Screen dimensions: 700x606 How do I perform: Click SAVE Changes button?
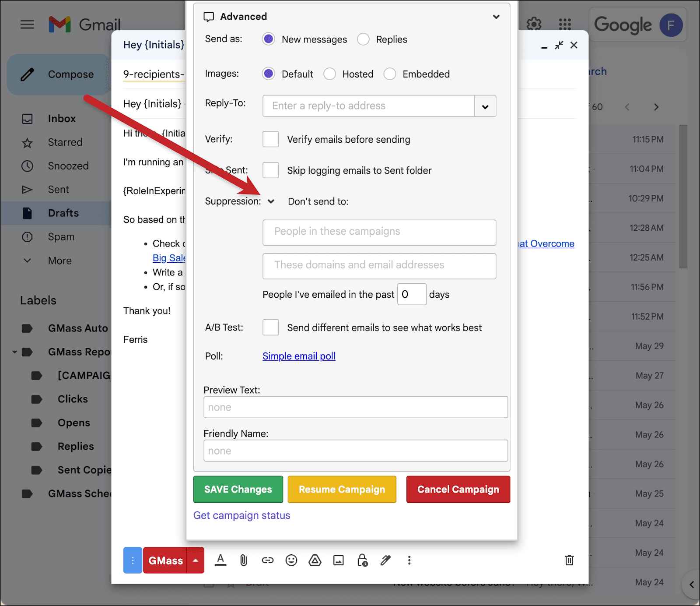coord(238,489)
